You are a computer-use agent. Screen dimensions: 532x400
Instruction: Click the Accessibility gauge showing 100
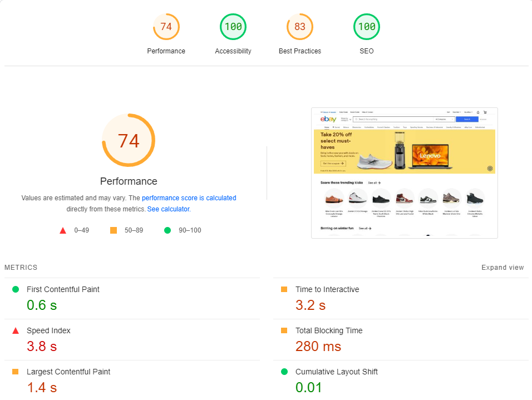coord(233,26)
